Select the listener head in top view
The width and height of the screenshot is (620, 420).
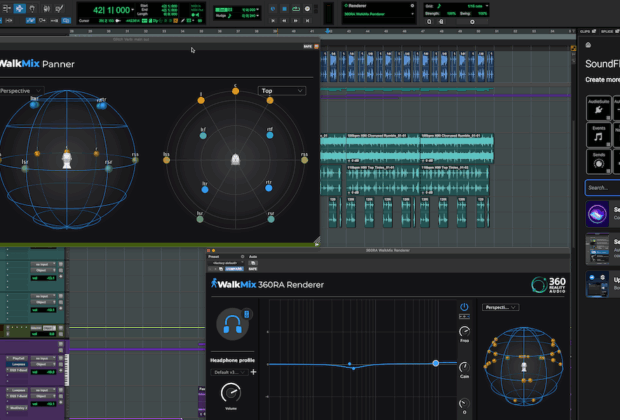[x=234, y=159]
